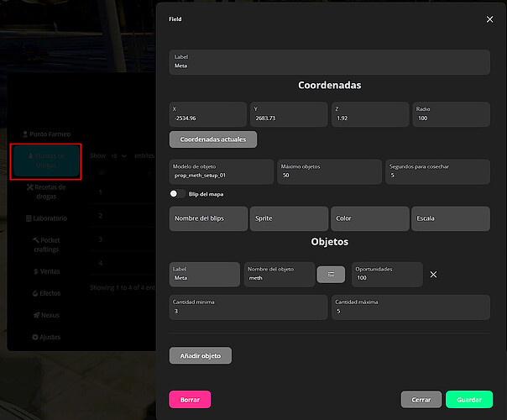Click Coordenadas actuales button
This screenshot has width=507, height=420.
pyautogui.click(x=213, y=139)
